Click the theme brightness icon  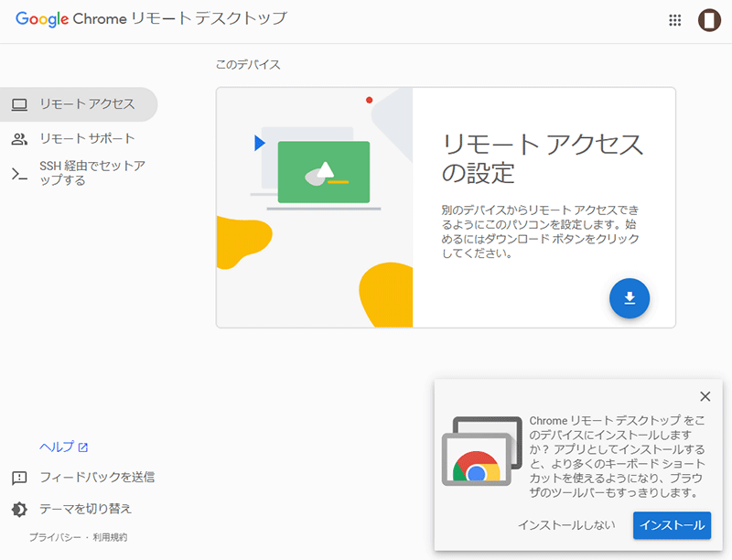19,509
